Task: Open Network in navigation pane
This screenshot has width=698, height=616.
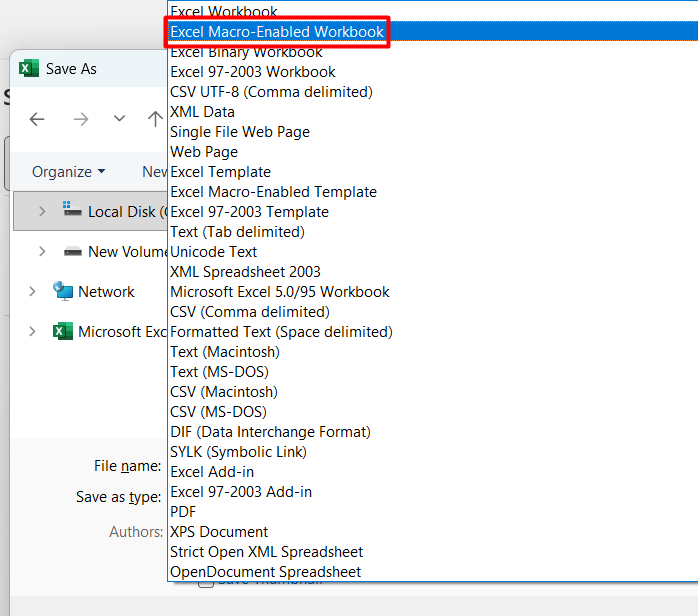Action: (93, 292)
